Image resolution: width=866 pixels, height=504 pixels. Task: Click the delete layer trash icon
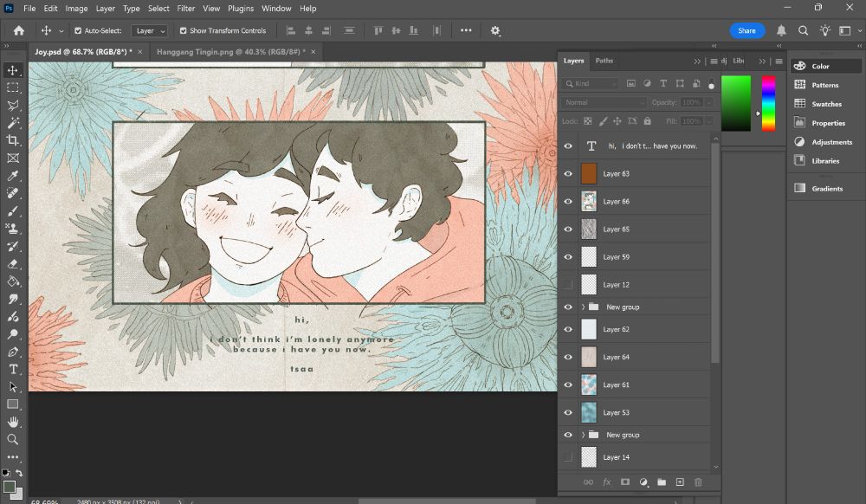tap(698, 482)
